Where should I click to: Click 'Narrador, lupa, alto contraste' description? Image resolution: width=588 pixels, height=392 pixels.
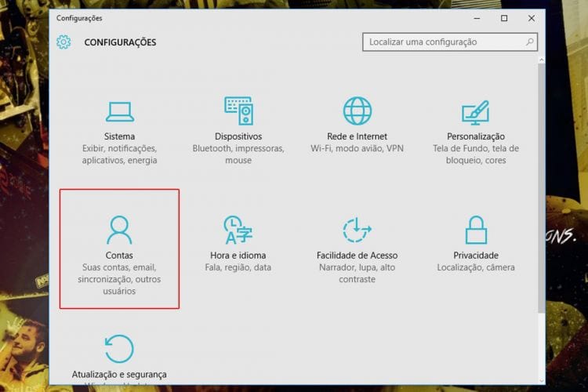pyautogui.click(x=357, y=273)
